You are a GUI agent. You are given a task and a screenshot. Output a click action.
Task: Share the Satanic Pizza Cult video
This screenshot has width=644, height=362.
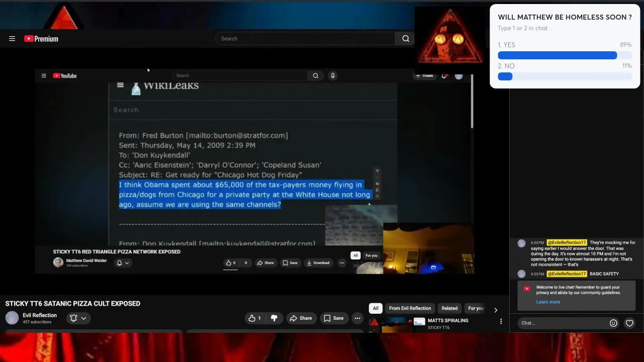click(301, 318)
